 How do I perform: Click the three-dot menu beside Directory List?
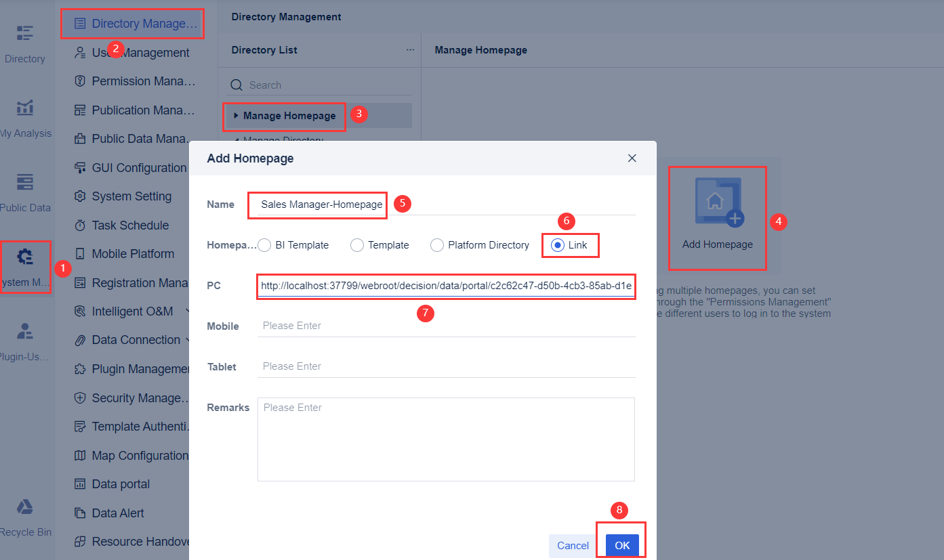[x=410, y=50]
